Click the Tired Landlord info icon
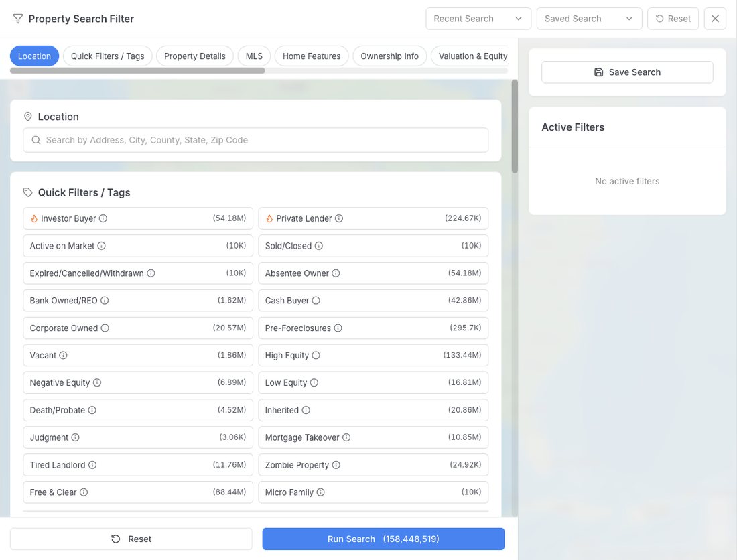737x560 pixels. click(x=92, y=465)
